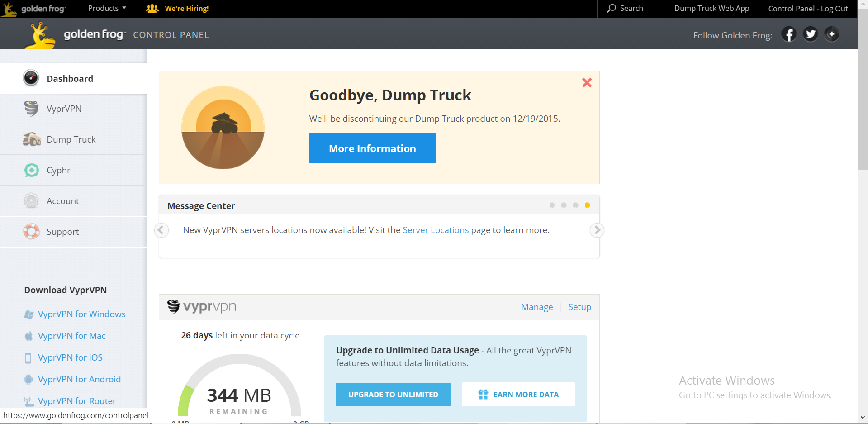Click the Cyphr hexagon icon

[32, 170]
